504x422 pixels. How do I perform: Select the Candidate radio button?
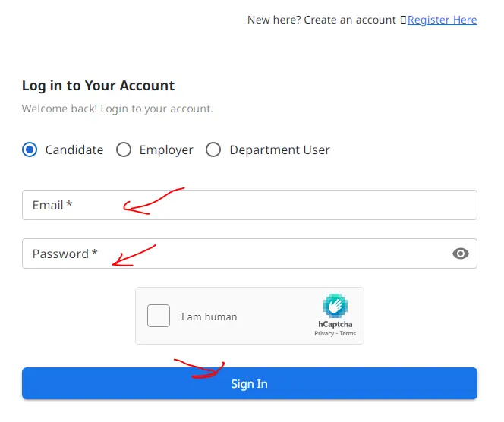coord(30,150)
